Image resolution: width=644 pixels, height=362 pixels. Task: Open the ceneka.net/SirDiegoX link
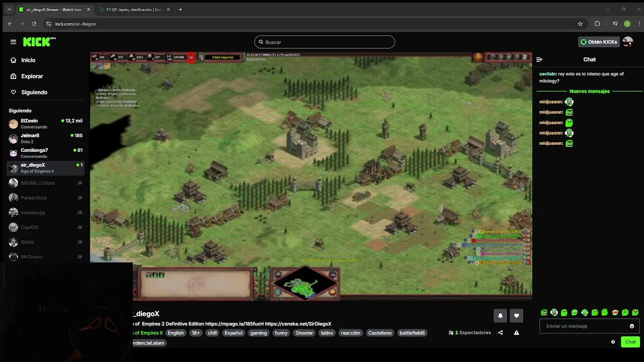click(x=298, y=324)
